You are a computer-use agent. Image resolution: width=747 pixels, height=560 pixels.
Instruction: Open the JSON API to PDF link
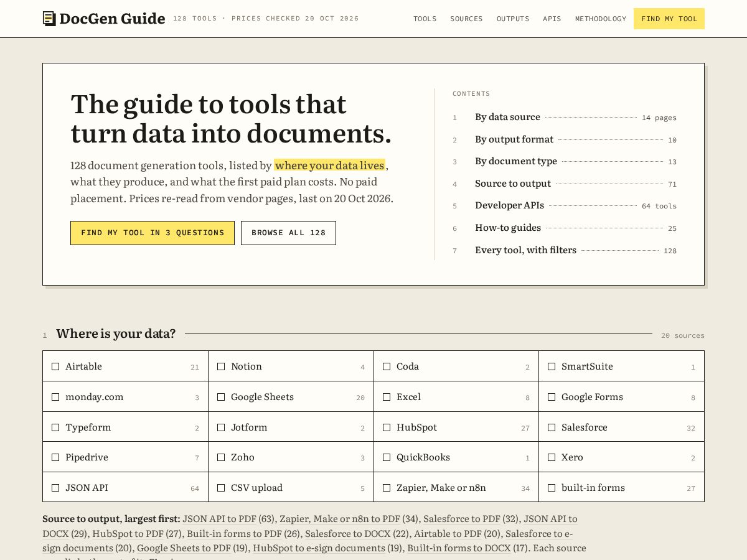pyautogui.click(x=219, y=519)
